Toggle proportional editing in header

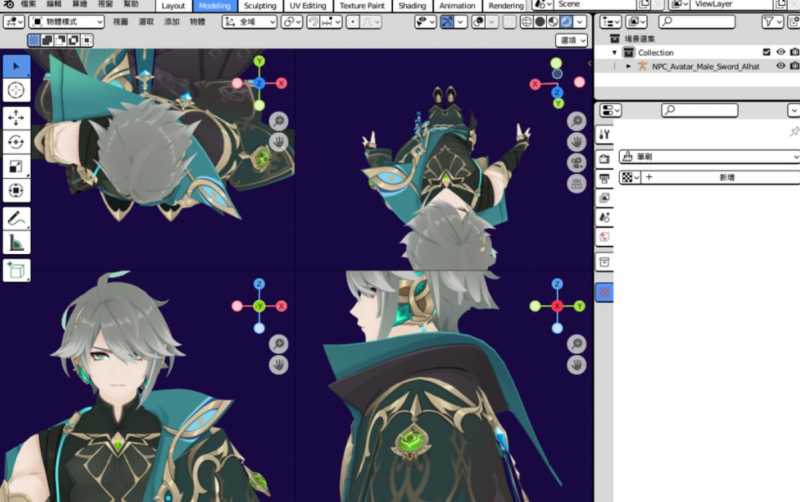click(x=353, y=22)
